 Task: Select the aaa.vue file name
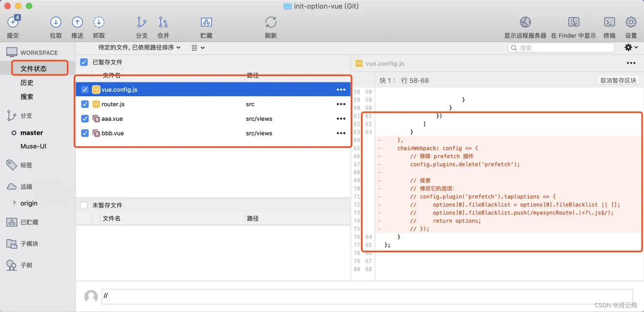[x=112, y=119]
